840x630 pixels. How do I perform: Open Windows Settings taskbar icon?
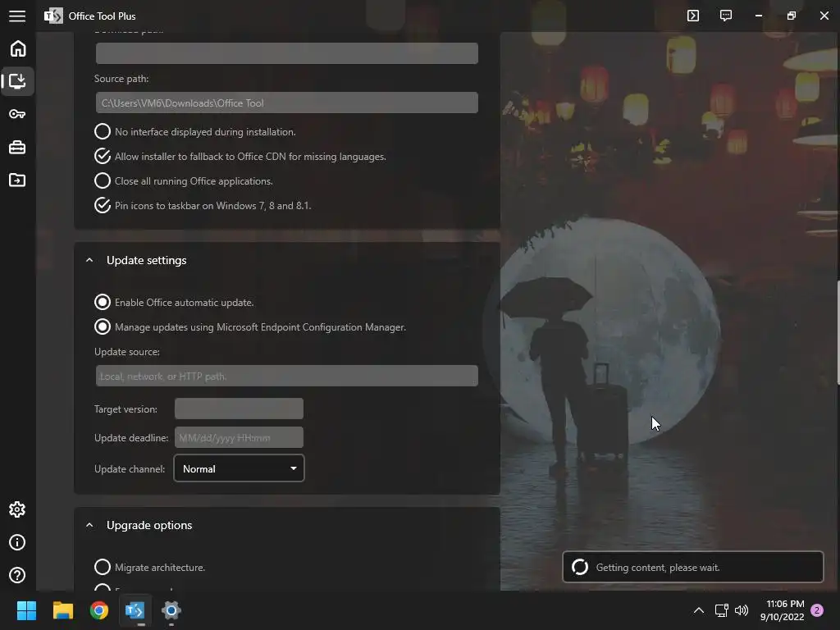click(171, 610)
